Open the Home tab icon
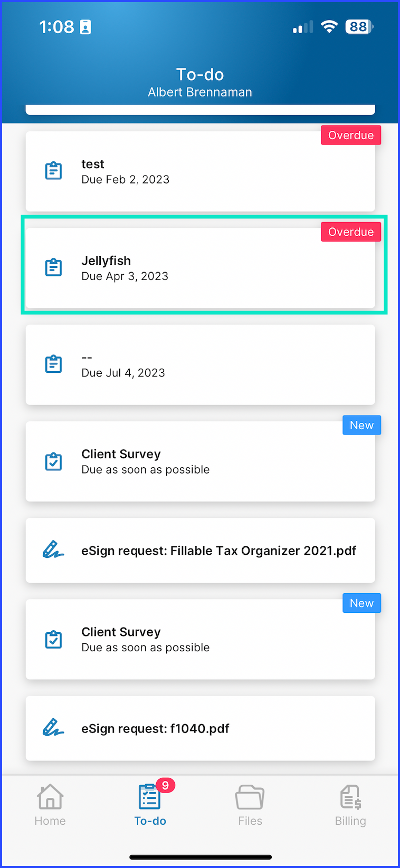The height and width of the screenshot is (868, 400). tap(50, 796)
